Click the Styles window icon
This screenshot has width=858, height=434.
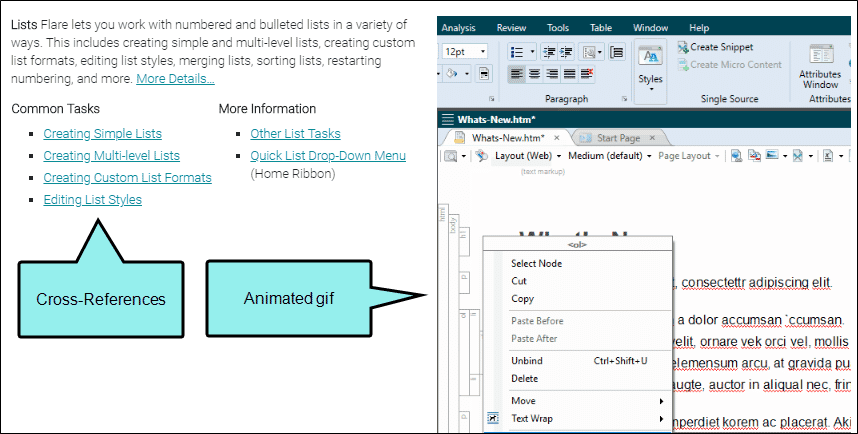(651, 56)
